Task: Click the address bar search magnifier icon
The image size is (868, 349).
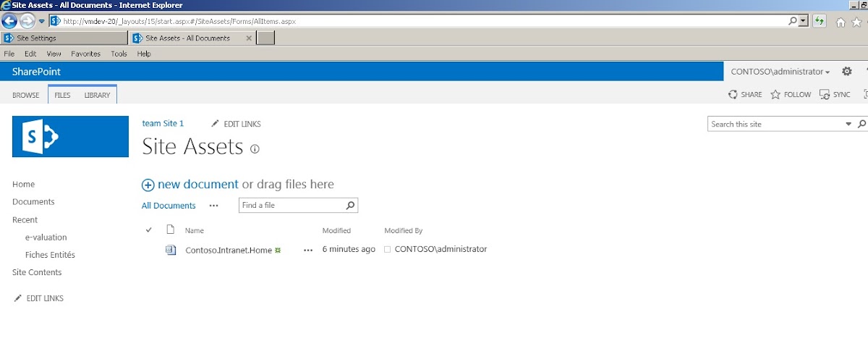Action: click(x=793, y=22)
